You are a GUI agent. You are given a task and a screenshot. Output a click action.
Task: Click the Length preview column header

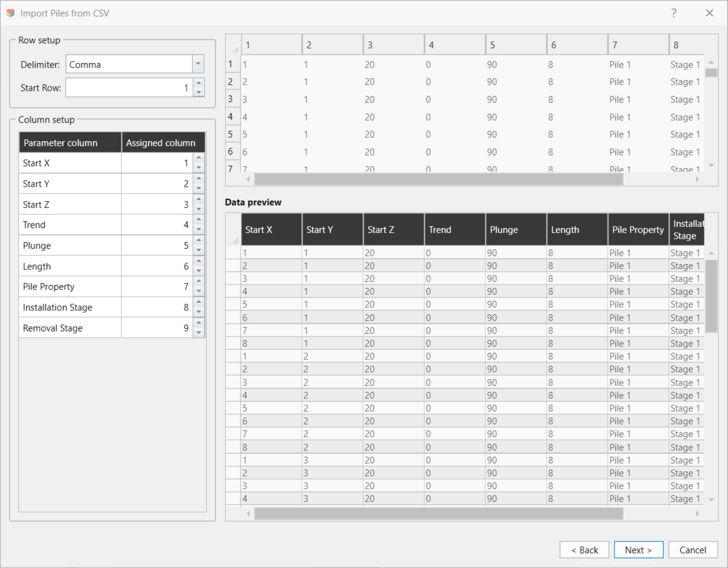point(577,230)
